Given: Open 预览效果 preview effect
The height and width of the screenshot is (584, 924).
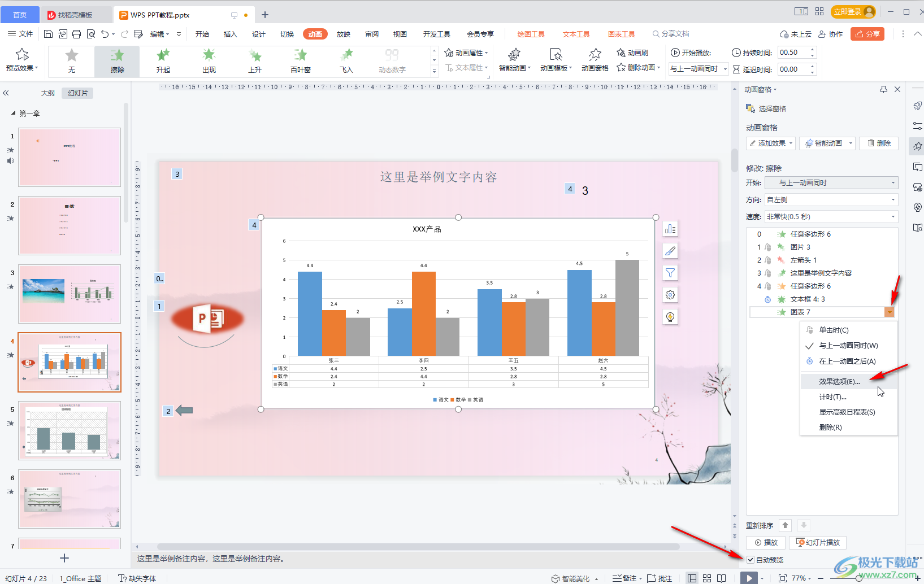Looking at the screenshot, I should coord(22,60).
